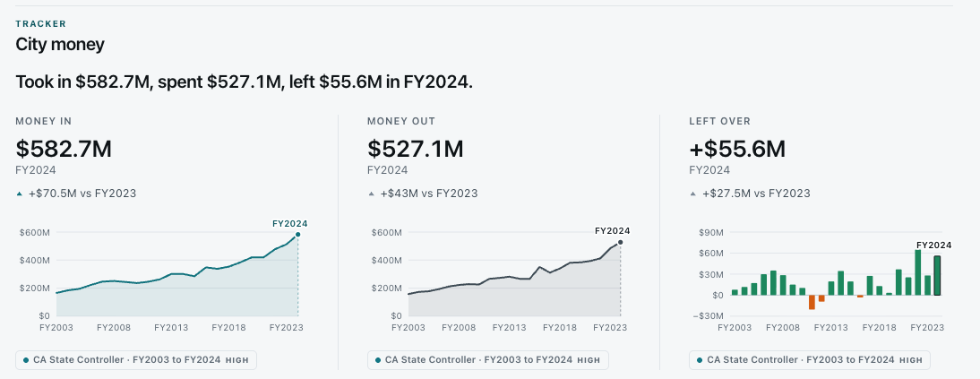The width and height of the screenshot is (980, 379).
Task: Click the $527.1M Money Out figure
Action: pyautogui.click(x=416, y=149)
